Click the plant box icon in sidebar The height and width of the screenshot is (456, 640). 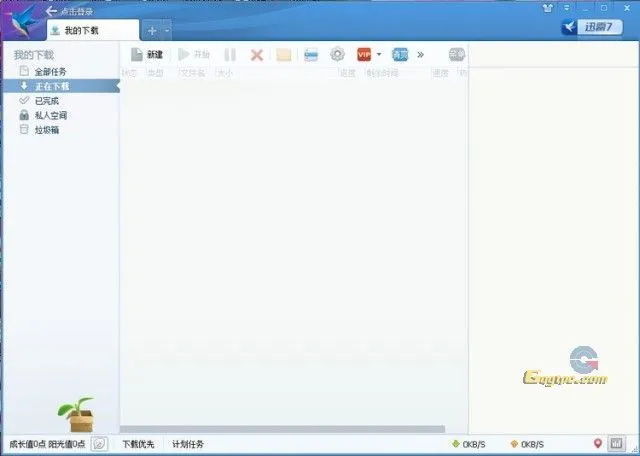(75, 414)
